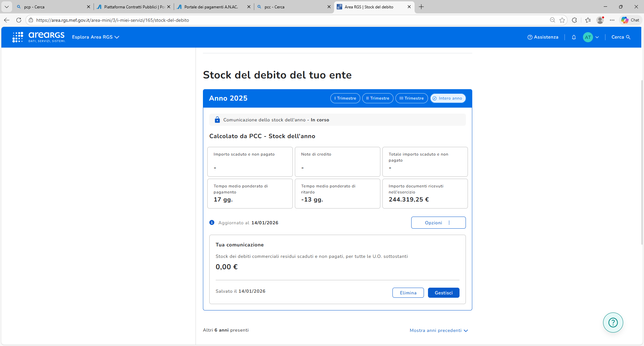Open the floating help question mark button
Viewport: 644px width, 346px height.
pyautogui.click(x=613, y=323)
